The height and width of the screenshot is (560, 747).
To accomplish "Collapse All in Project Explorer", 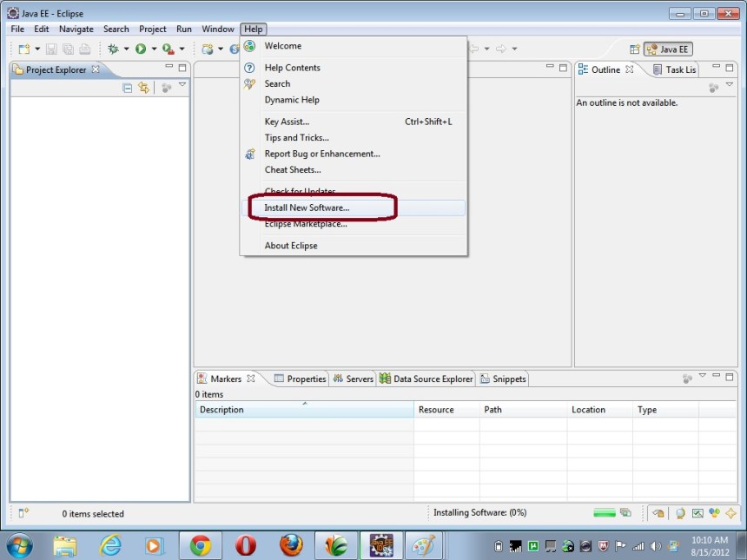I will click(x=127, y=87).
